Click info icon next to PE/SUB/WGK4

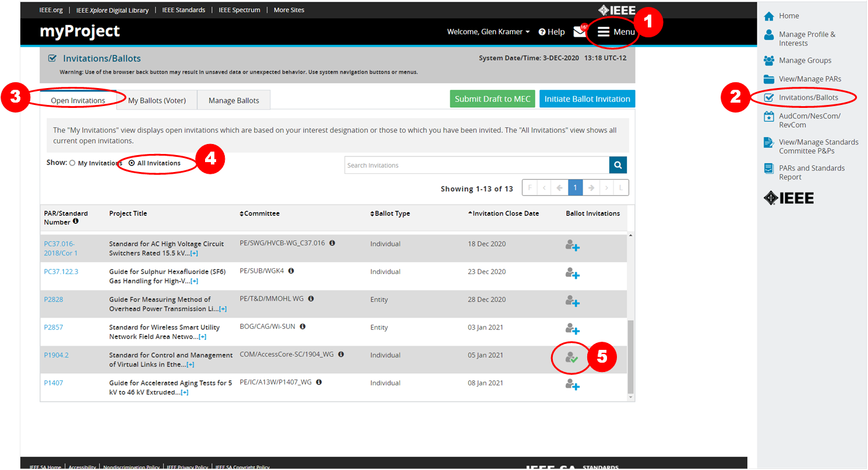pyautogui.click(x=291, y=271)
